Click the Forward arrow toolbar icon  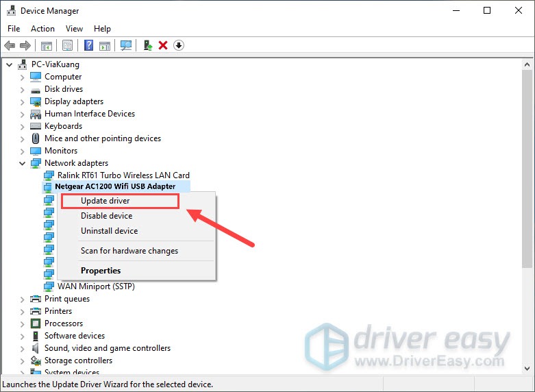tap(25, 45)
